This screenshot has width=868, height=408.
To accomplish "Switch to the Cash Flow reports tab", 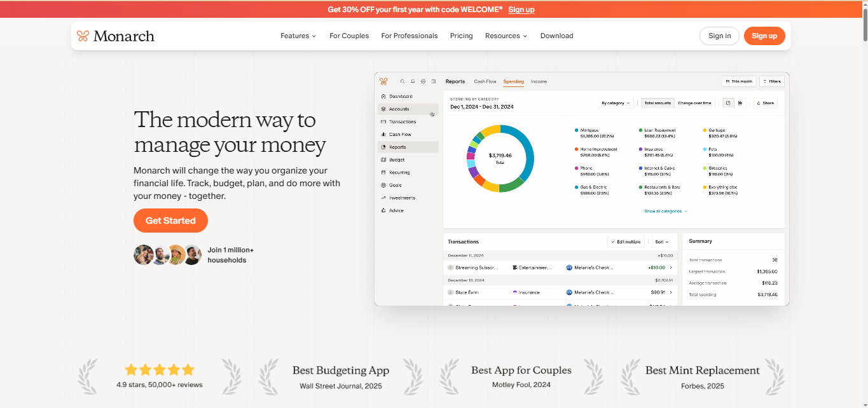I will (485, 81).
